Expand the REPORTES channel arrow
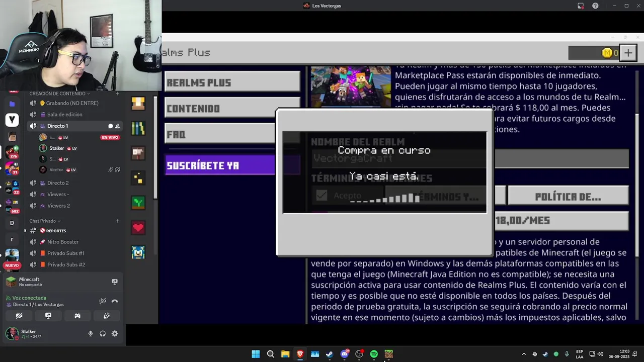 pos(25,231)
